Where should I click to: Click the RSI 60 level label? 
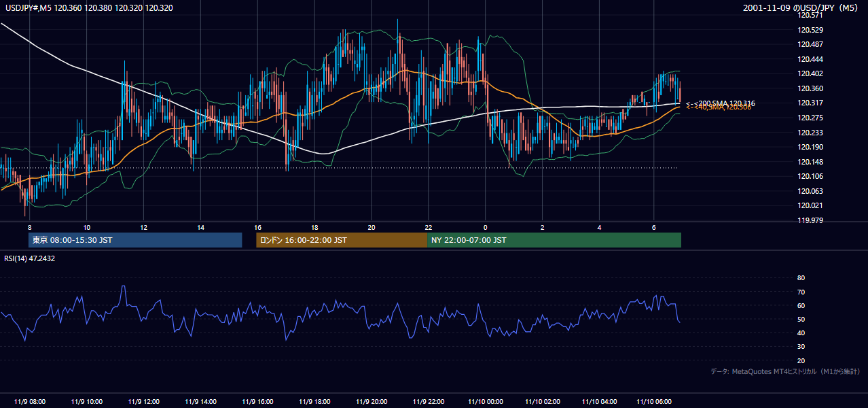(x=801, y=305)
